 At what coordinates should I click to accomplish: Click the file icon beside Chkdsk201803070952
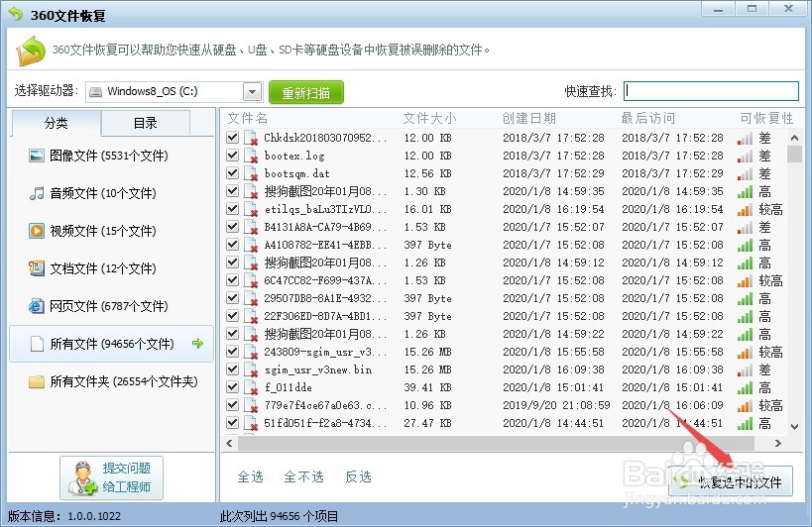point(251,138)
